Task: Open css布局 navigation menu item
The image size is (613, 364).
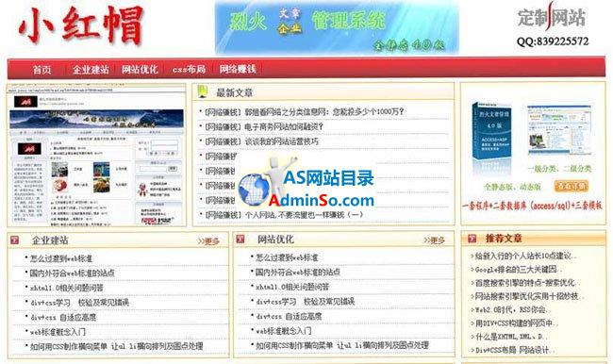Action: (189, 70)
